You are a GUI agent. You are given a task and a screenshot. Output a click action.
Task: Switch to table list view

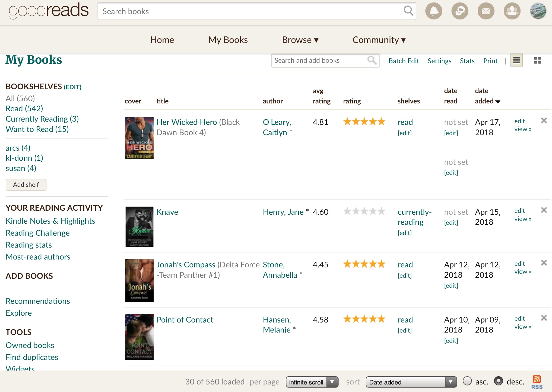pyautogui.click(x=516, y=60)
